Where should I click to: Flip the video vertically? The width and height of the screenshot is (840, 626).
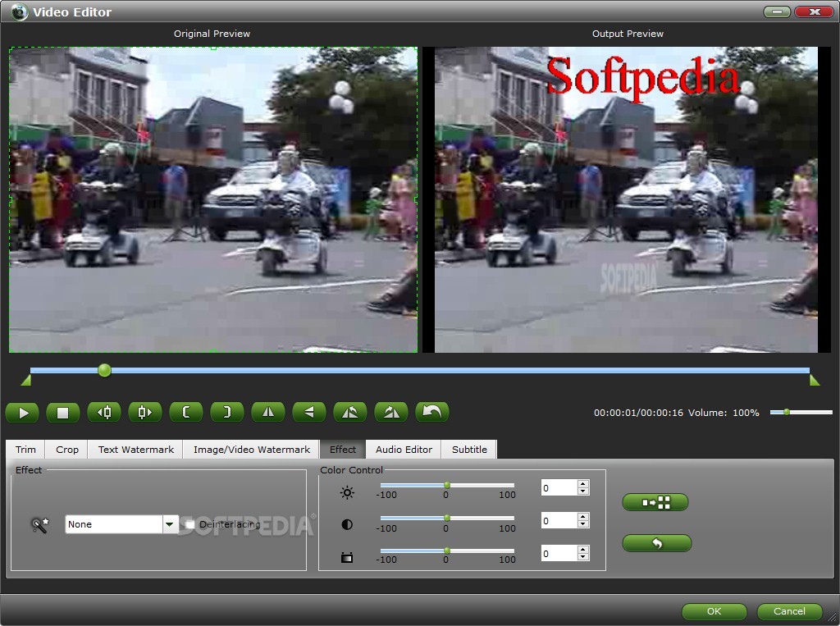click(x=309, y=412)
